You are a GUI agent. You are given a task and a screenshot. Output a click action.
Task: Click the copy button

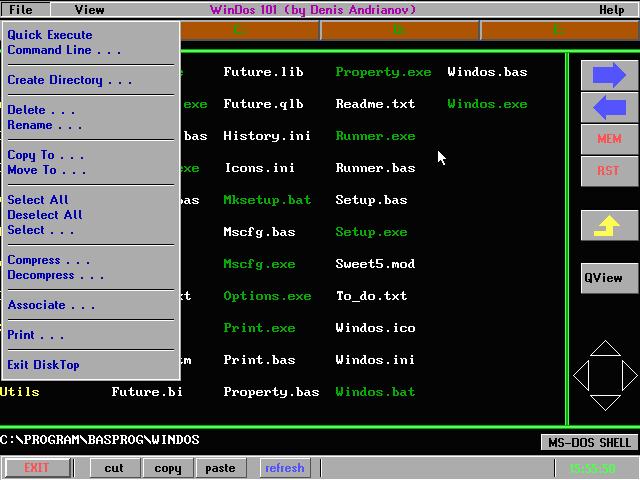point(168,468)
